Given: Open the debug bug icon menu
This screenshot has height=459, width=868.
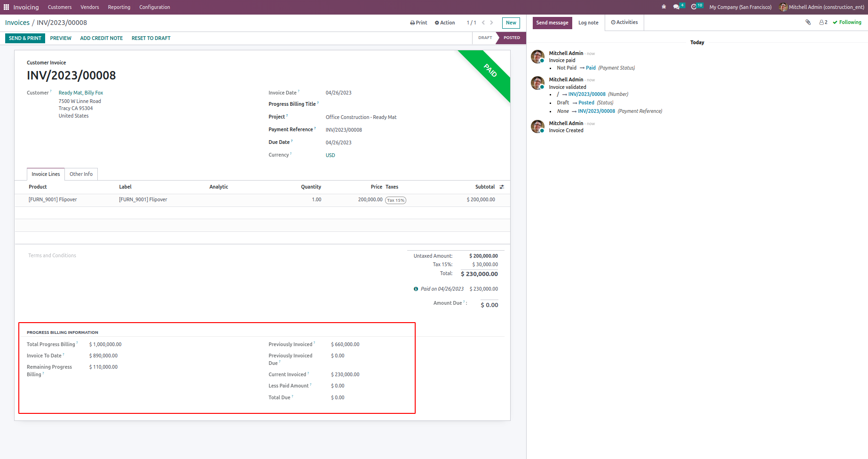Looking at the screenshot, I should [663, 7].
